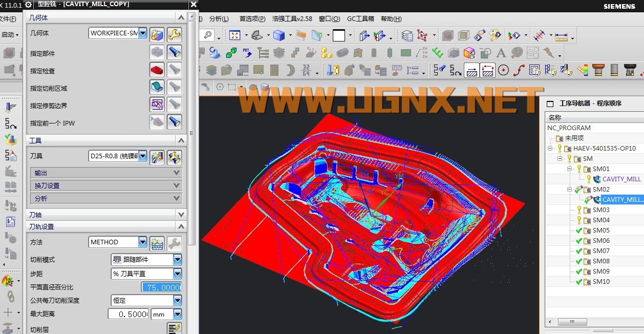Open the 步距 % 刀具平直 dropdown
This screenshot has width=644, height=334.
click(x=177, y=274)
